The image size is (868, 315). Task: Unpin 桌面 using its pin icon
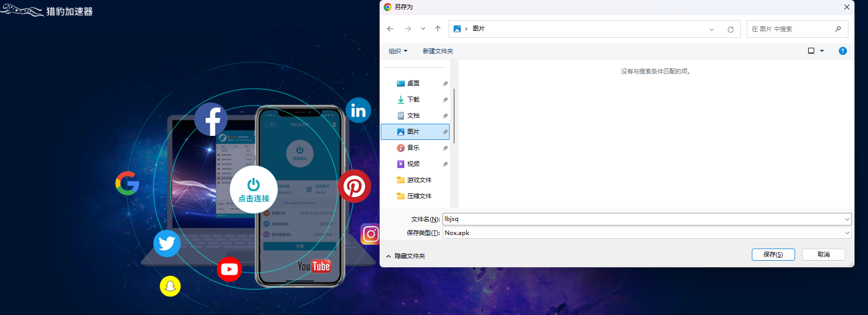tap(445, 84)
